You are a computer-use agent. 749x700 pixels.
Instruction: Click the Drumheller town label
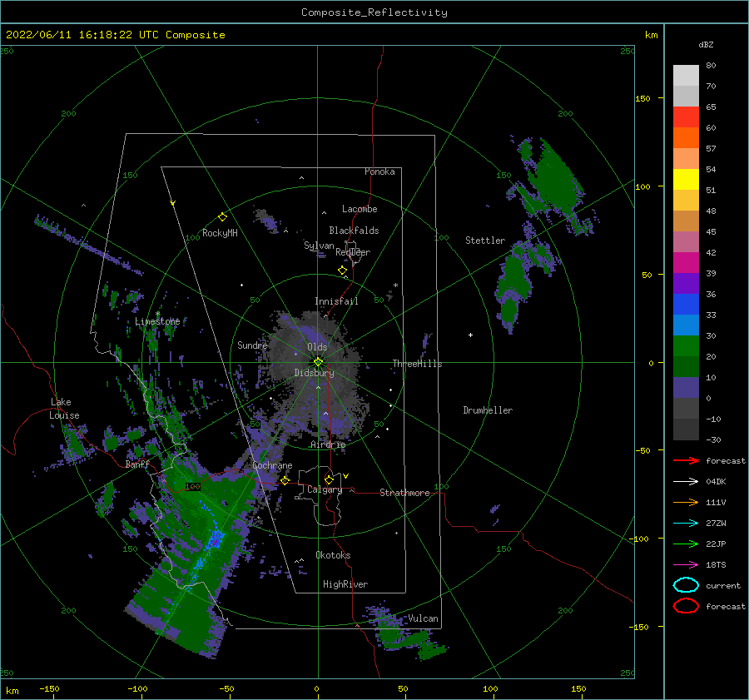[488, 410]
